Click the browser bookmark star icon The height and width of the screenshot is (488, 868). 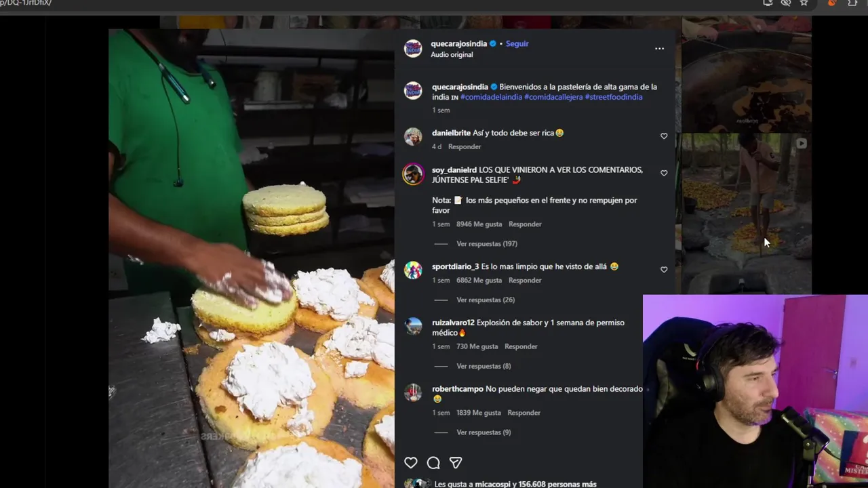click(804, 3)
